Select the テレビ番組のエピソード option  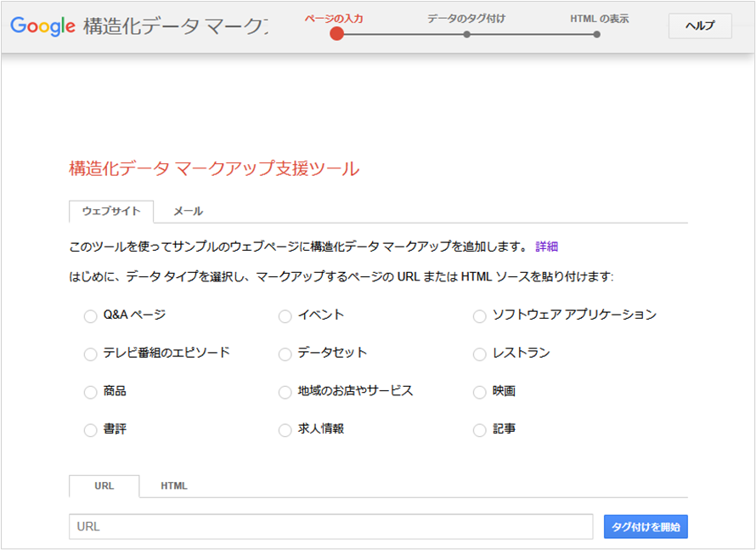91,354
